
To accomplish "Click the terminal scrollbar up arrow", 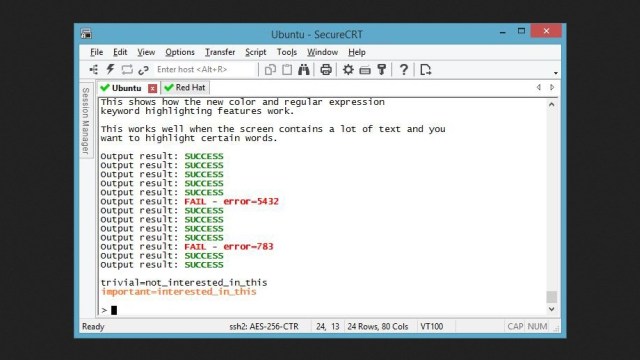I will pyautogui.click(x=551, y=104).
